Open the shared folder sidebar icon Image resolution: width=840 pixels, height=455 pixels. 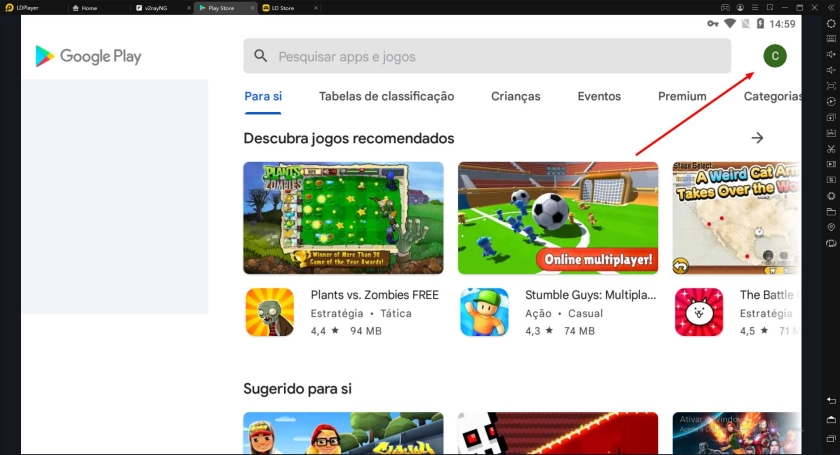tap(831, 212)
